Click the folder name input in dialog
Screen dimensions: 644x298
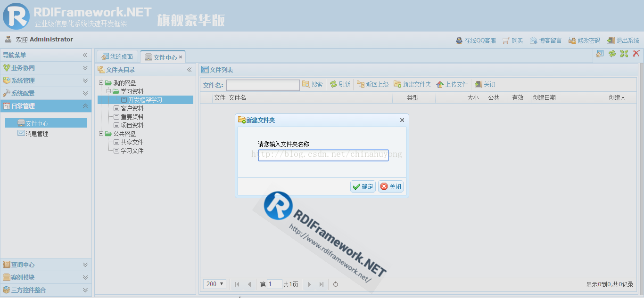click(323, 155)
